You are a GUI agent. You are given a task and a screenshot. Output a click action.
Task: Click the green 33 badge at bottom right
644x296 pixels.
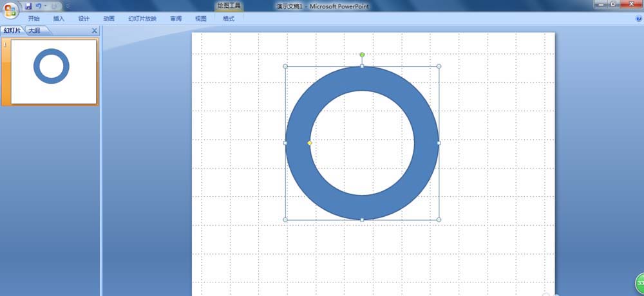tap(640, 283)
